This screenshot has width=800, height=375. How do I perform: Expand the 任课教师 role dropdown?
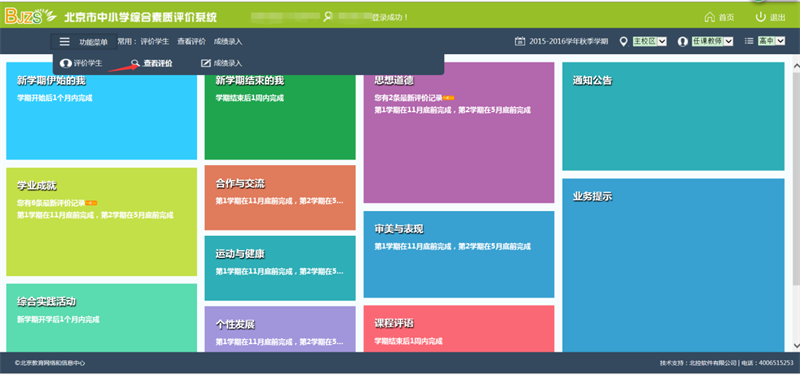coord(712,41)
